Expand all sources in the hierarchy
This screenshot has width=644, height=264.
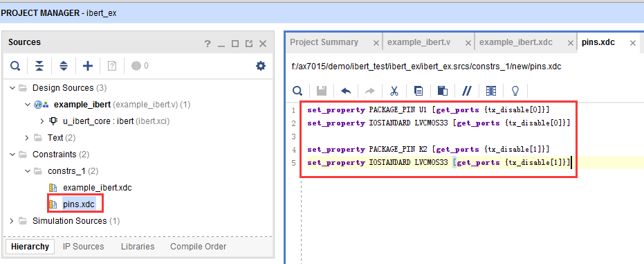[63, 66]
